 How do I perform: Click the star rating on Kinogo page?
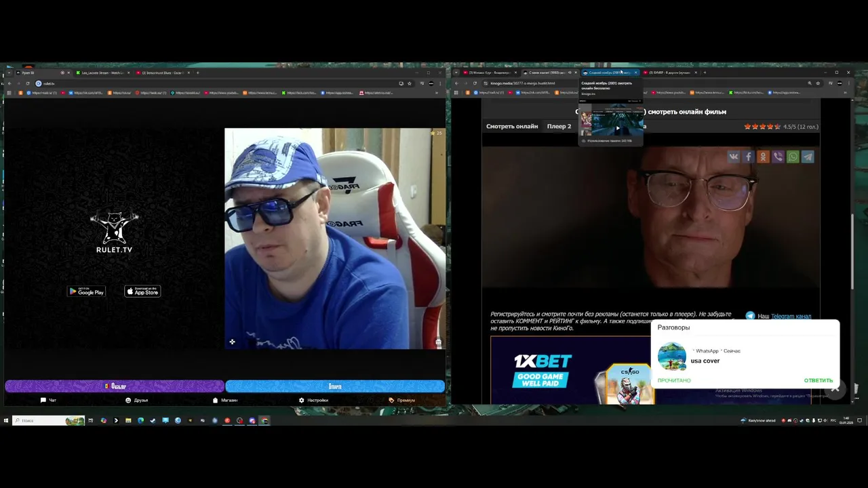click(762, 127)
